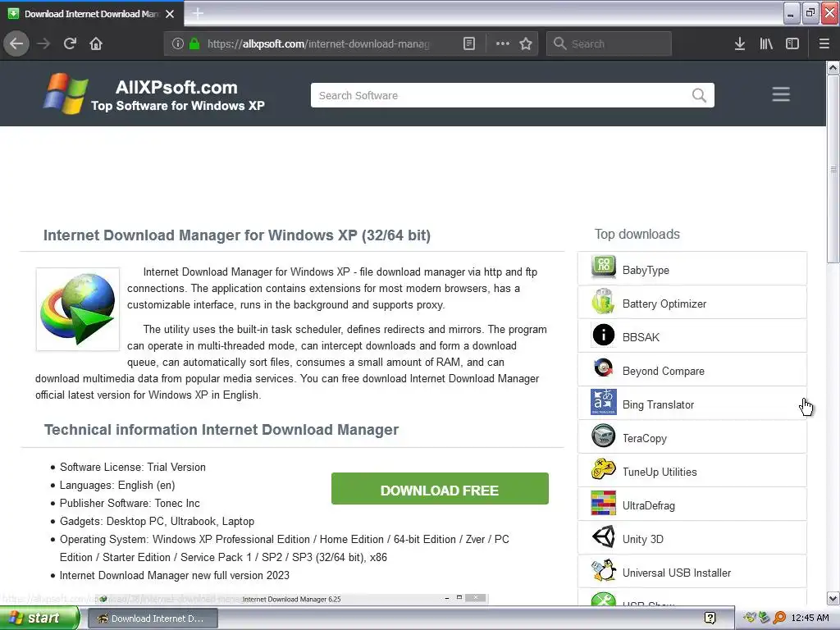This screenshot has height=630, width=840.
Task: Click the green DOWNLOAD FREE button
Action: coord(440,489)
